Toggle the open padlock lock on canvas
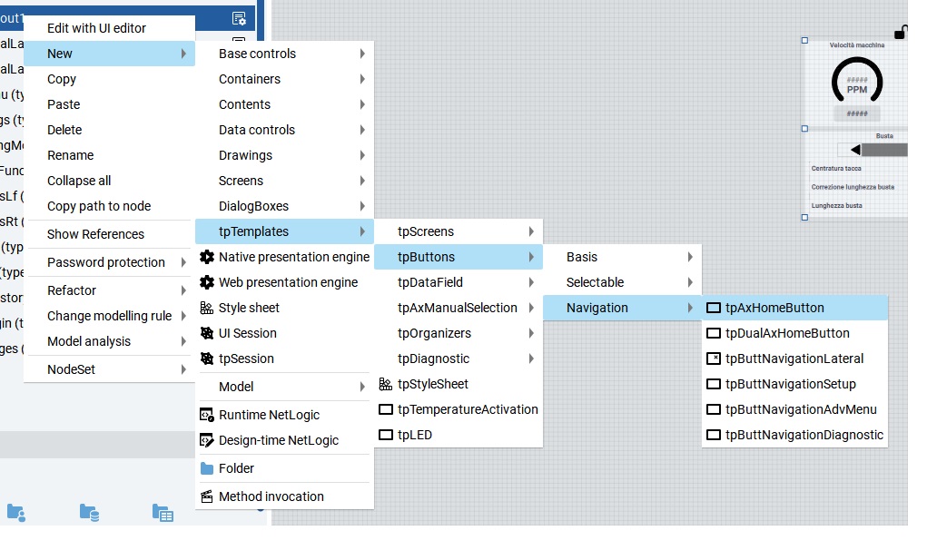This screenshot has height=560, width=927. [900, 33]
